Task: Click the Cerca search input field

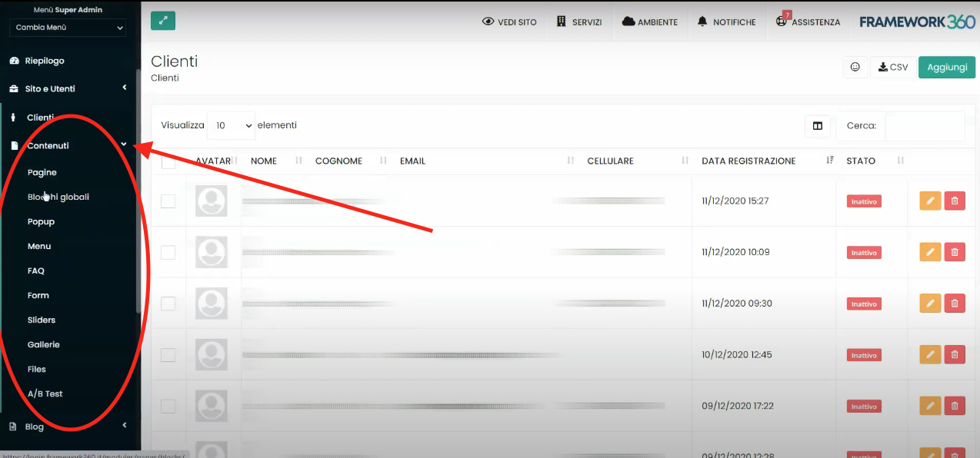Action: point(923,126)
